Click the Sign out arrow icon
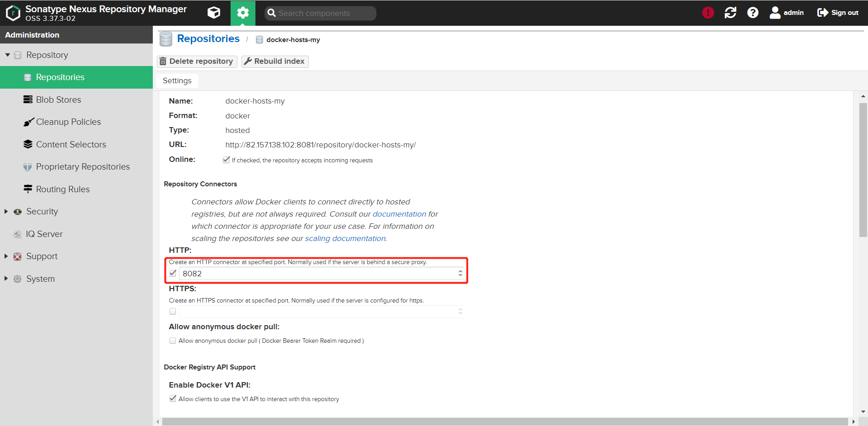Viewport: 868px width, 426px height. tap(823, 13)
